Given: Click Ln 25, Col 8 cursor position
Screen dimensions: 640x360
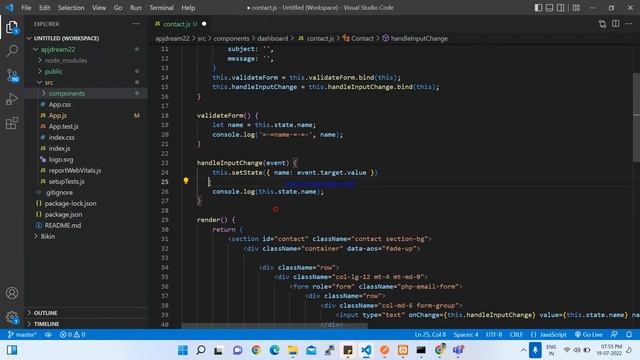Looking at the screenshot, I should coord(430,334).
